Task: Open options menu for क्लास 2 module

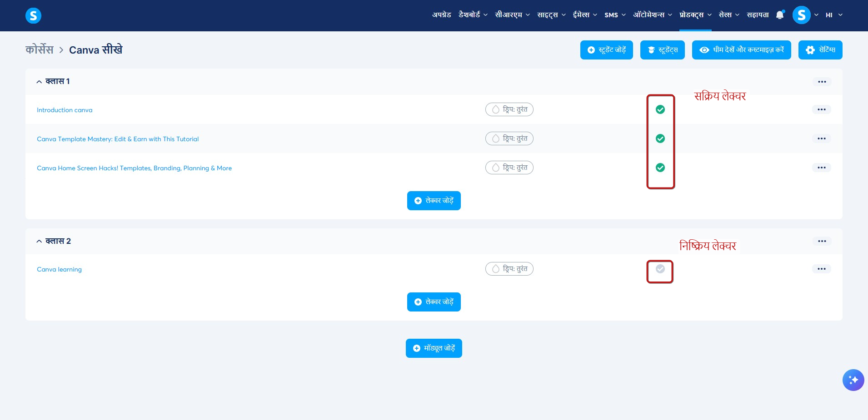Action: [822, 241]
